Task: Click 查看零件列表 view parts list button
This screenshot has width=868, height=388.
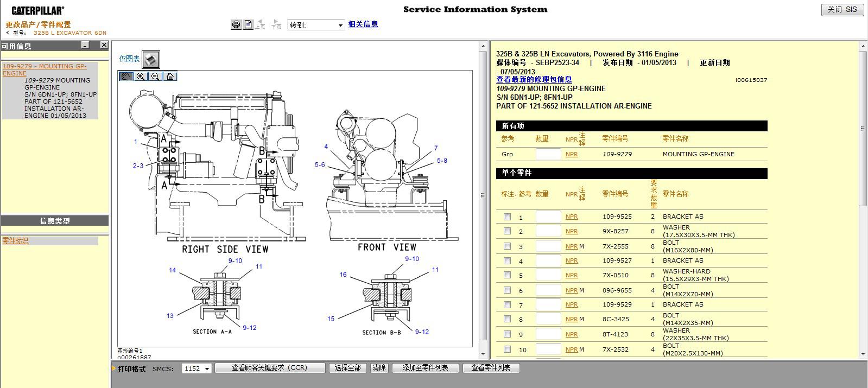Action: pos(491,368)
